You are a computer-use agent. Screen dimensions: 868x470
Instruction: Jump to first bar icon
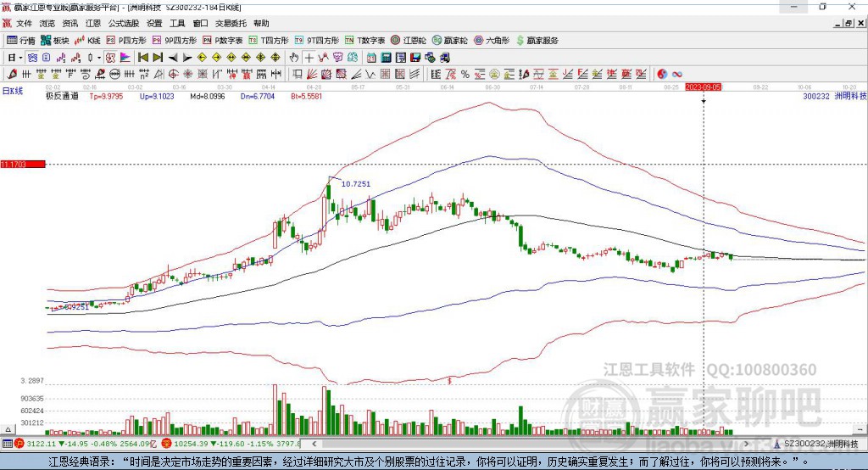click(143, 58)
